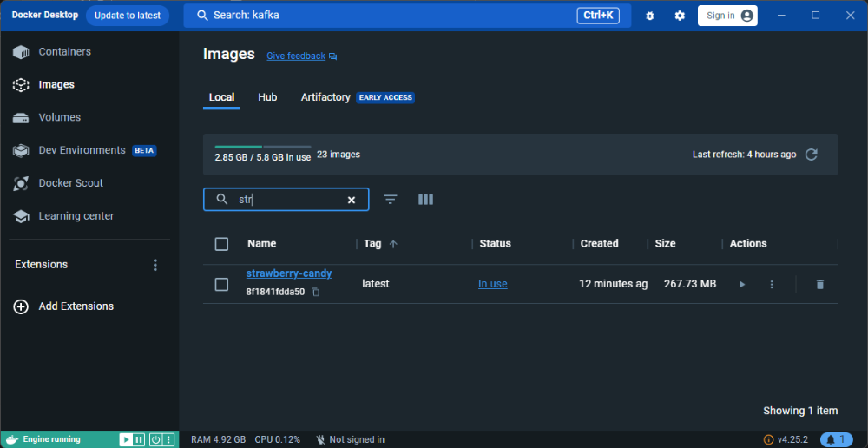Open settings gear icon

(680, 16)
